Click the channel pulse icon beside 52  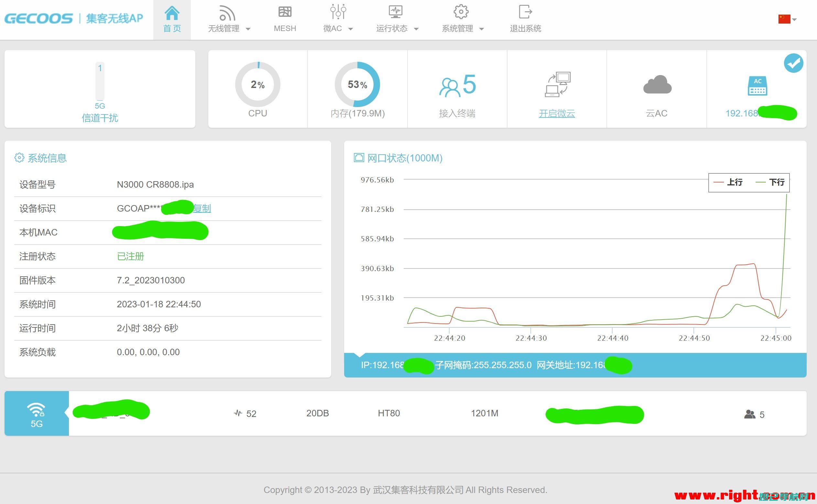click(x=238, y=413)
